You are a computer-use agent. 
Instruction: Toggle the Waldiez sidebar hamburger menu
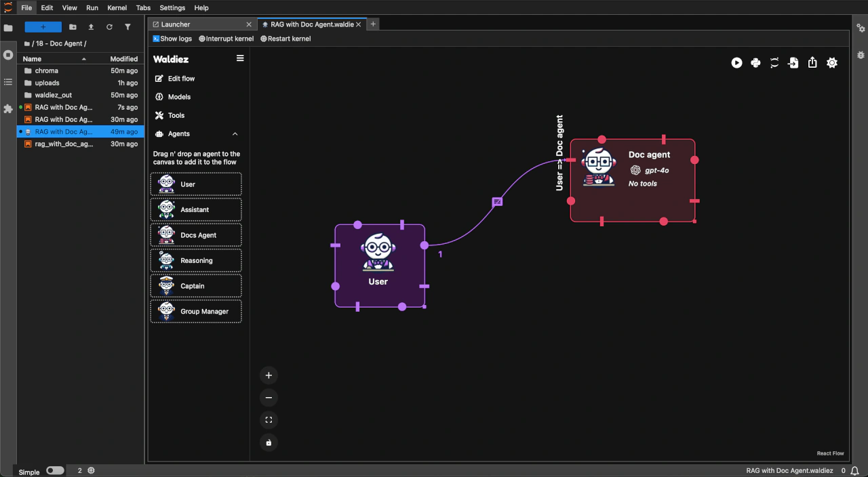pos(239,59)
